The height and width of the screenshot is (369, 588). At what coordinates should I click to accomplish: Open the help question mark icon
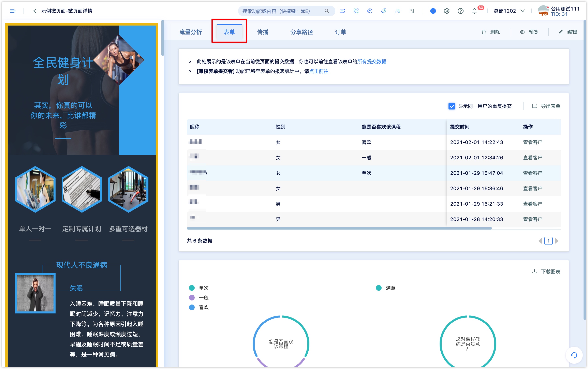[x=460, y=11]
